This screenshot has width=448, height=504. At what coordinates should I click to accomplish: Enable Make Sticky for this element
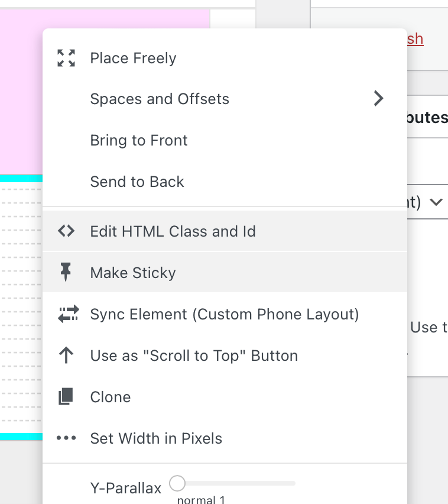(x=132, y=272)
